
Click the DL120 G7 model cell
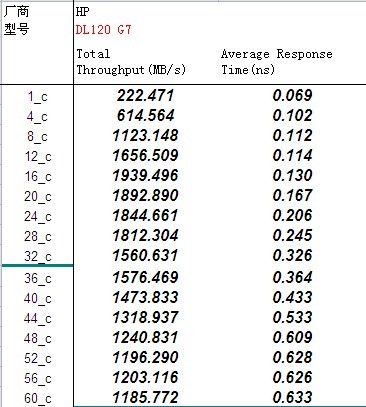[104, 30]
